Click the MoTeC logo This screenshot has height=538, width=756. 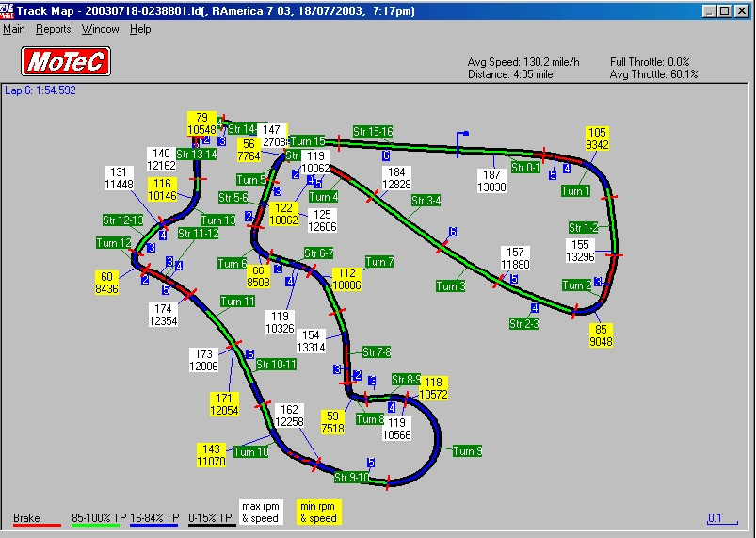click(x=66, y=62)
